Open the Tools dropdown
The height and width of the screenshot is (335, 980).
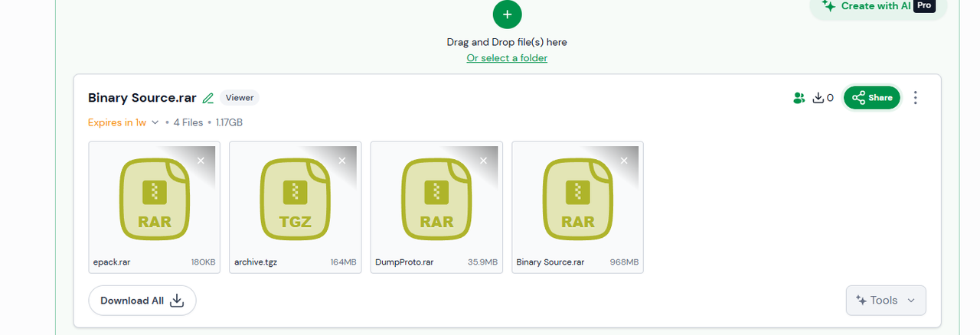(x=886, y=301)
